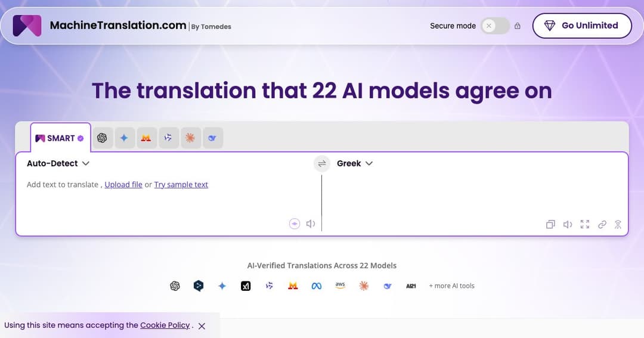Click the MachineTranslation.com site name
Screen dimensions: 644x338
coord(118,26)
